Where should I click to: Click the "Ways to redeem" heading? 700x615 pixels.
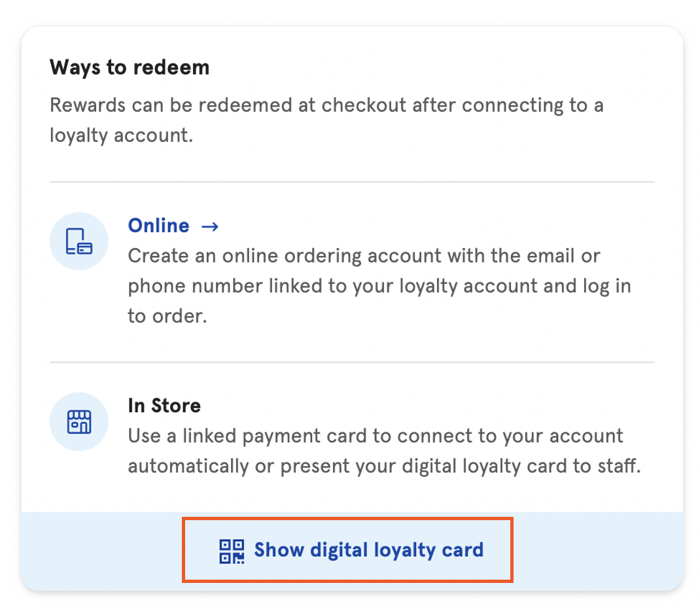coord(130,67)
